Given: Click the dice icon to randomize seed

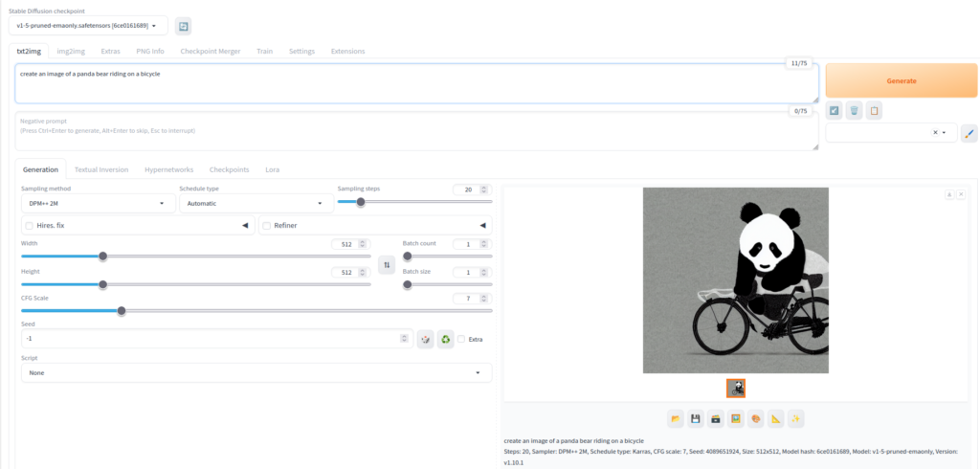Looking at the screenshot, I should click(x=426, y=339).
